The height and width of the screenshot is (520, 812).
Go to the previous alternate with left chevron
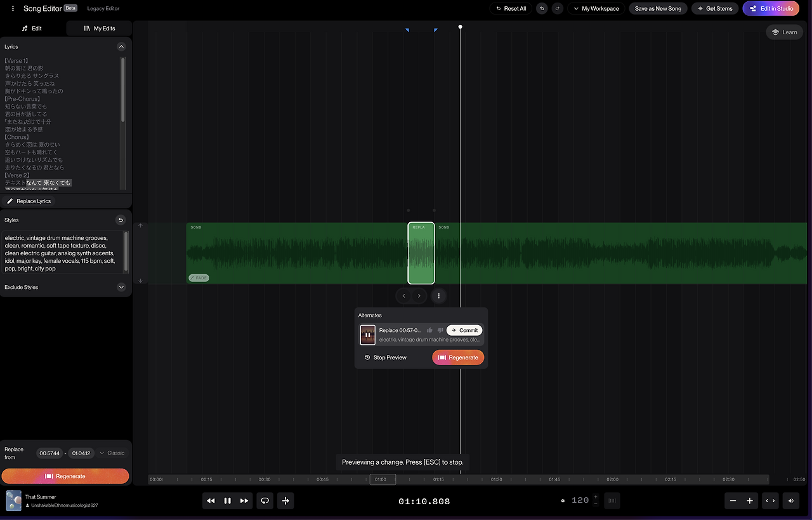click(x=404, y=296)
